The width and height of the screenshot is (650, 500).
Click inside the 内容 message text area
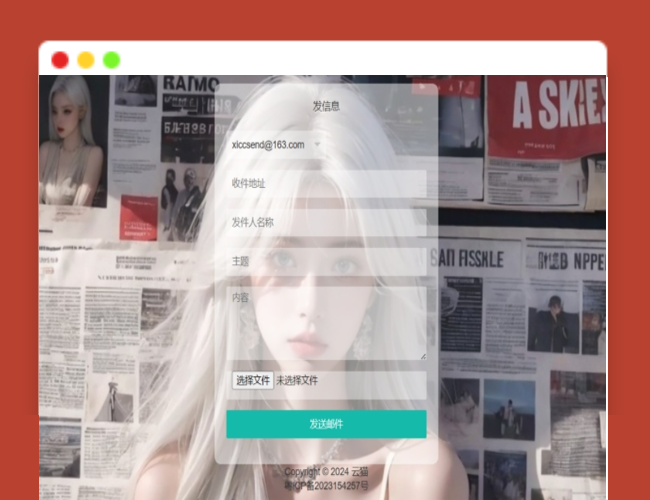tap(326, 322)
